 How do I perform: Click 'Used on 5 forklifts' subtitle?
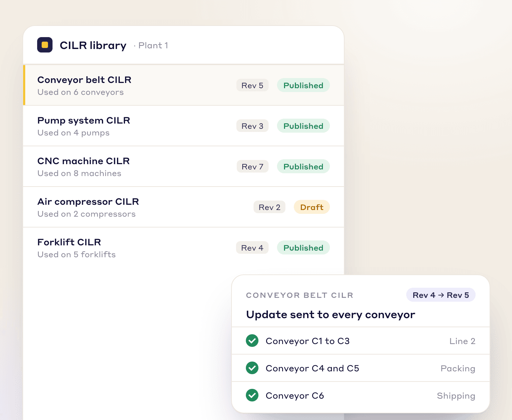point(77,254)
